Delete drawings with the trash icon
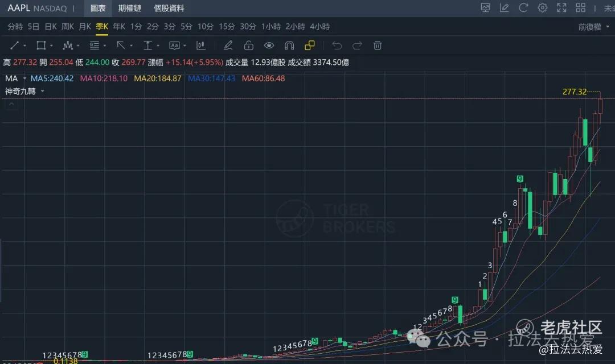Image resolution: width=615 pixels, height=364 pixels. (x=378, y=45)
